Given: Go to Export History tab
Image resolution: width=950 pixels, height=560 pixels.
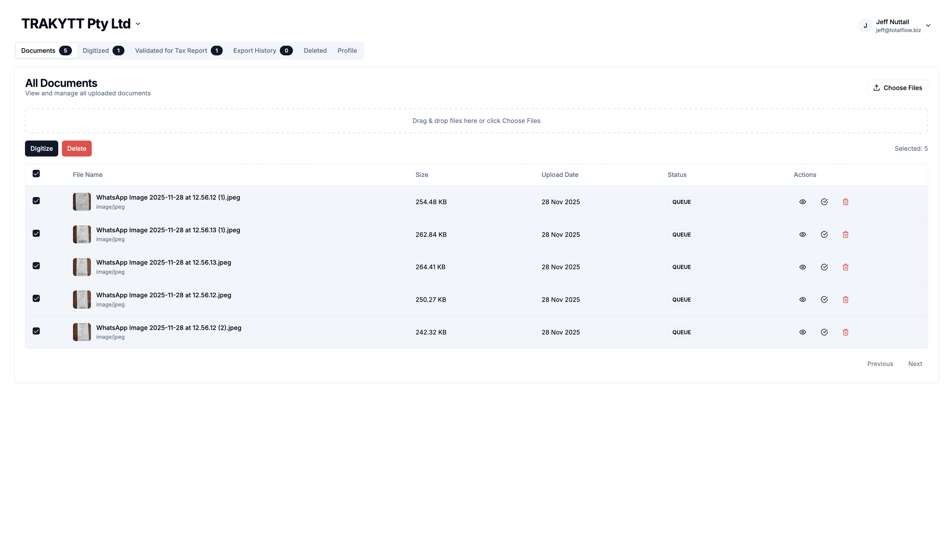Looking at the screenshot, I should (x=262, y=51).
